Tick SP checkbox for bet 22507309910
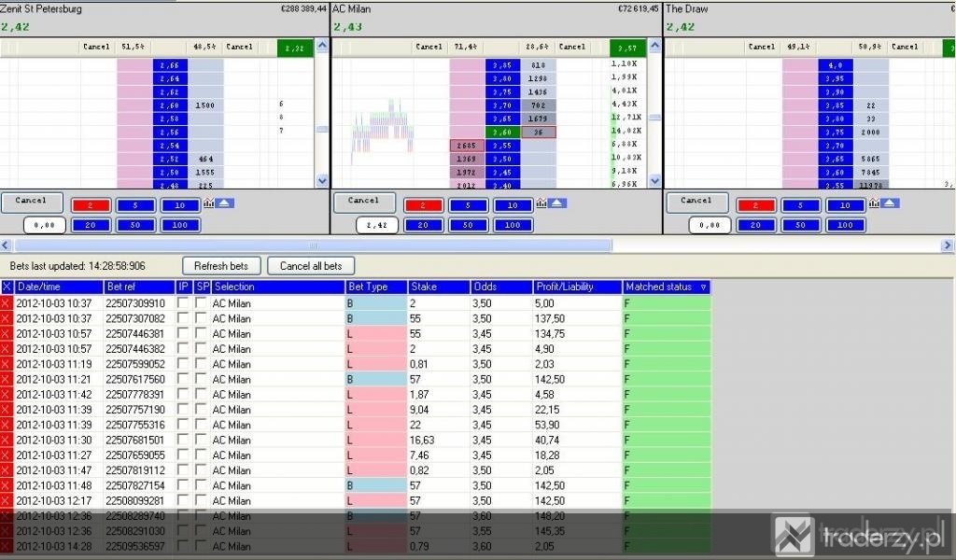Image resolution: width=956 pixels, height=560 pixels. (201, 302)
